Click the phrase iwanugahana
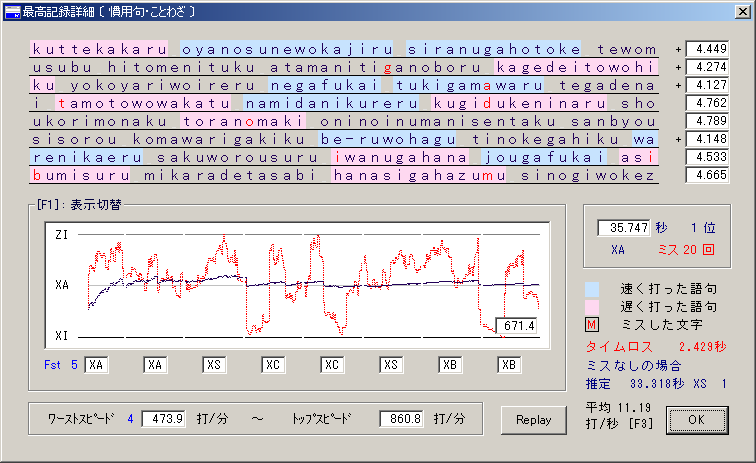 click(x=400, y=157)
